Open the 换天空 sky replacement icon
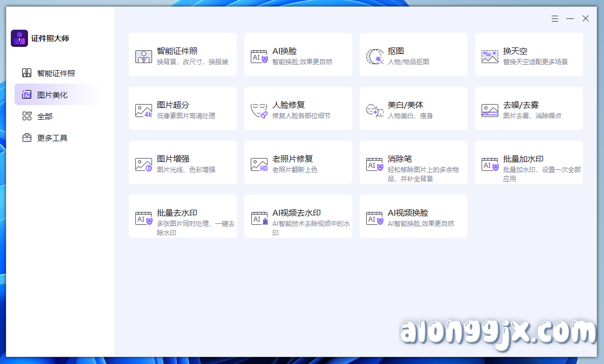This screenshot has width=604, height=364. pyautogui.click(x=490, y=54)
